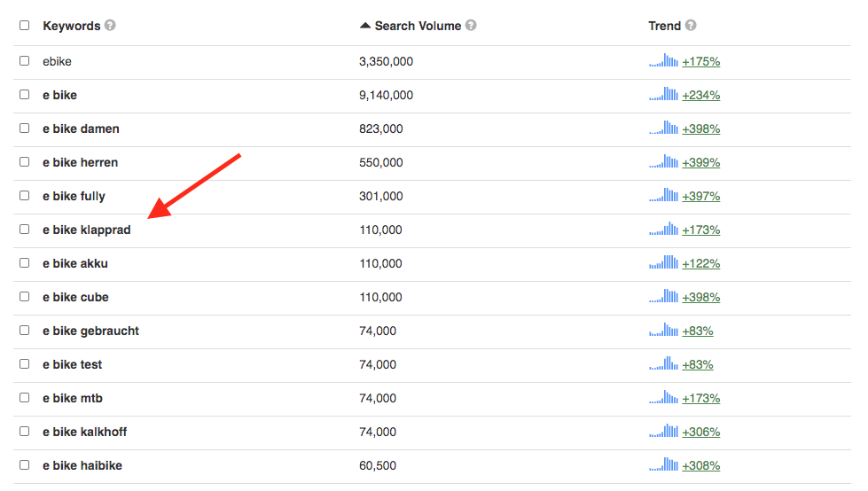Check the e bike gebraucht row checkbox
This screenshot has height=491, width=868.
click(24, 330)
